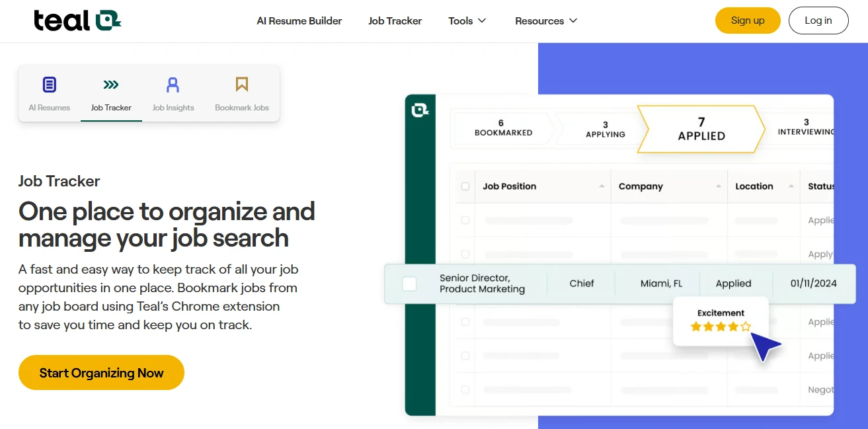Tick the Senior Director row checkbox

coord(410,284)
